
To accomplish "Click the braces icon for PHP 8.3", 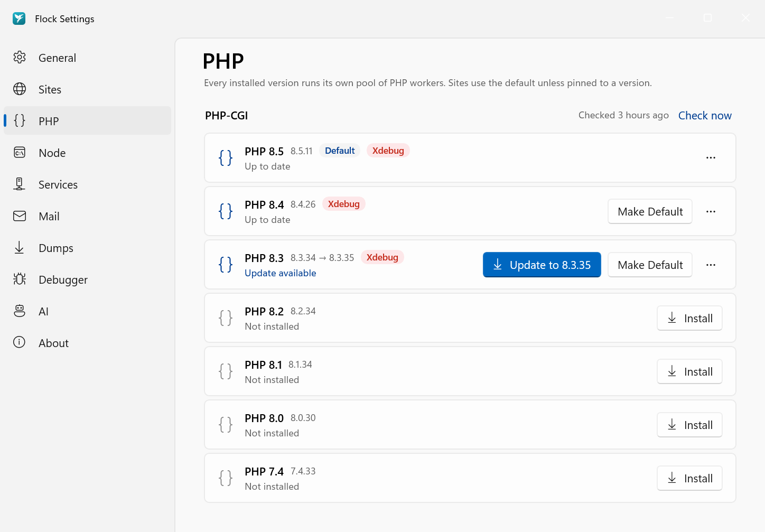I will pos(226,265).
